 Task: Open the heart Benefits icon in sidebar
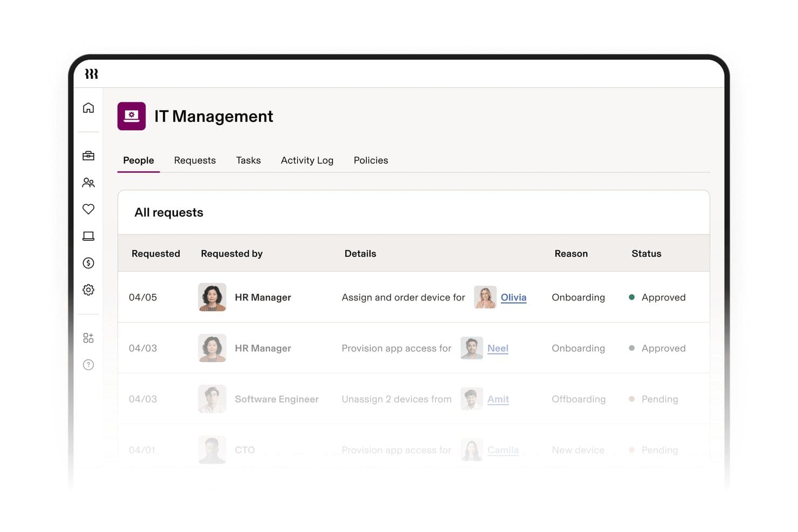click(x=88, y=209)
